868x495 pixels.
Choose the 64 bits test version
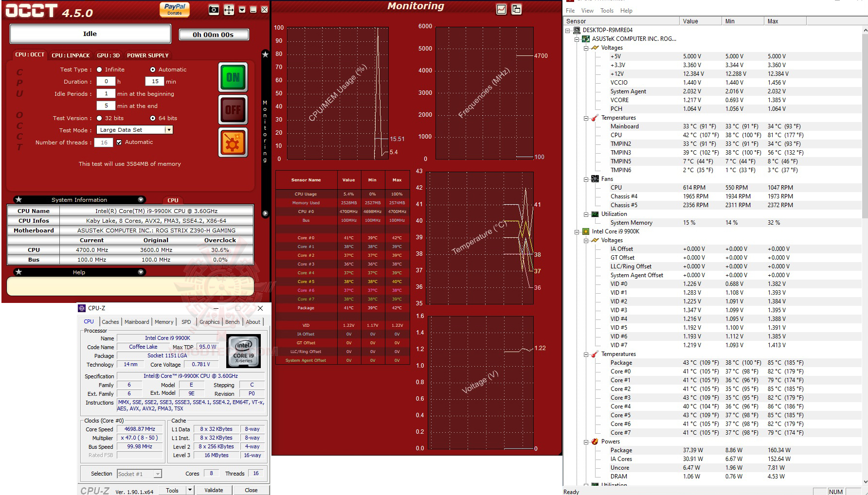point(153,118)
